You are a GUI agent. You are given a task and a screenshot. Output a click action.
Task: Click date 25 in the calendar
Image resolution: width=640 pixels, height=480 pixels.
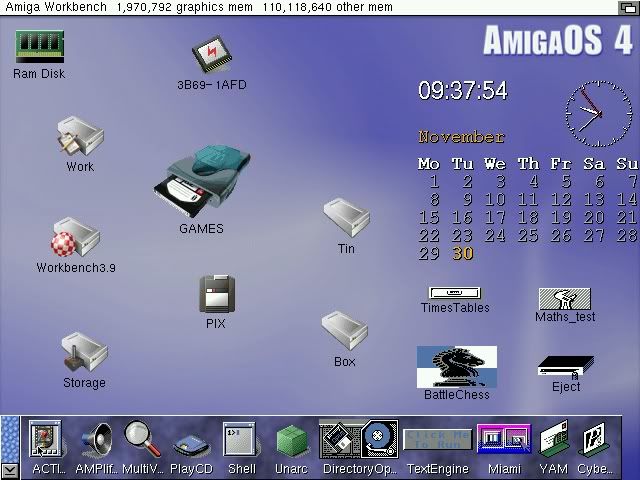(x=528, y=236)
